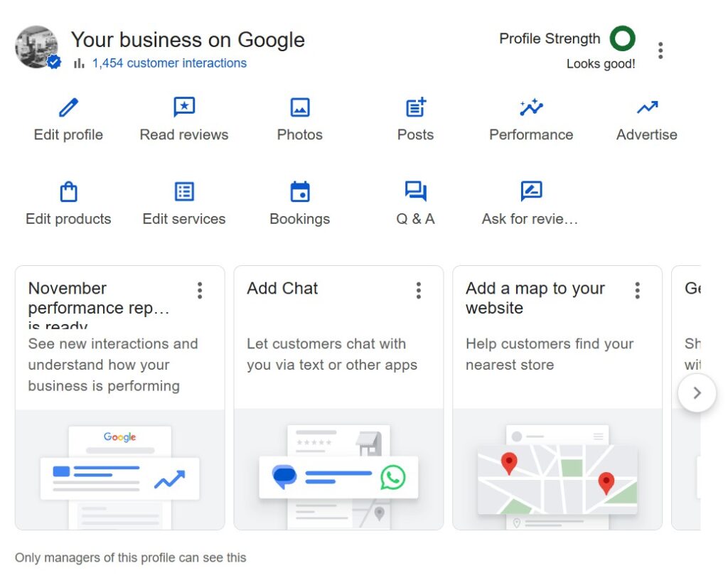The width and height of the screenshot is (728, 583).
Task: Open options menu on Add a map card
Action: 638,290
